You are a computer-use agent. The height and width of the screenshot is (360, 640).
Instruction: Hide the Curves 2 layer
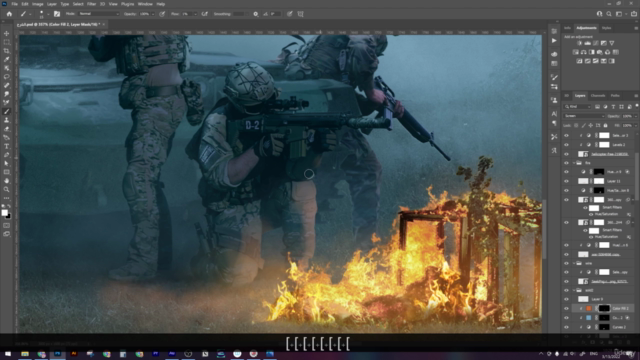pyautogui.click(x=566, y=327)
